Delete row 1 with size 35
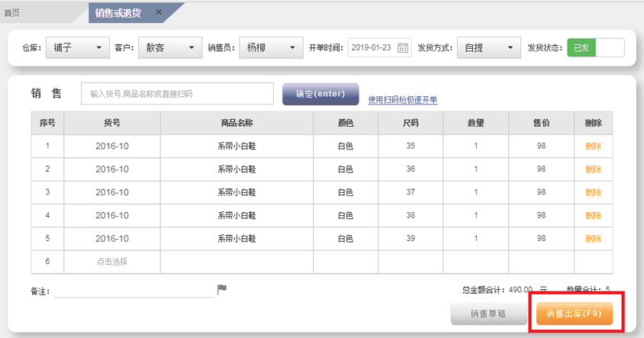 tap(593, 146)
